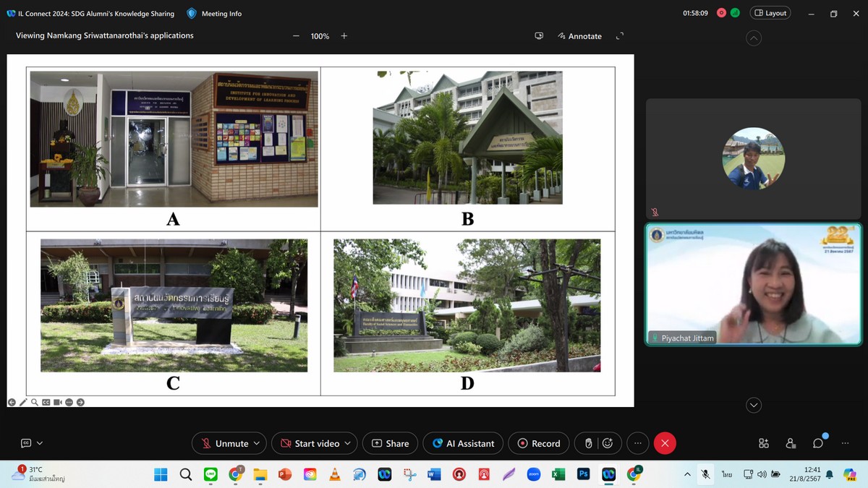This screenshot has width=868, height=488.
Task: Open the participants panel
Action: [791, 443]
